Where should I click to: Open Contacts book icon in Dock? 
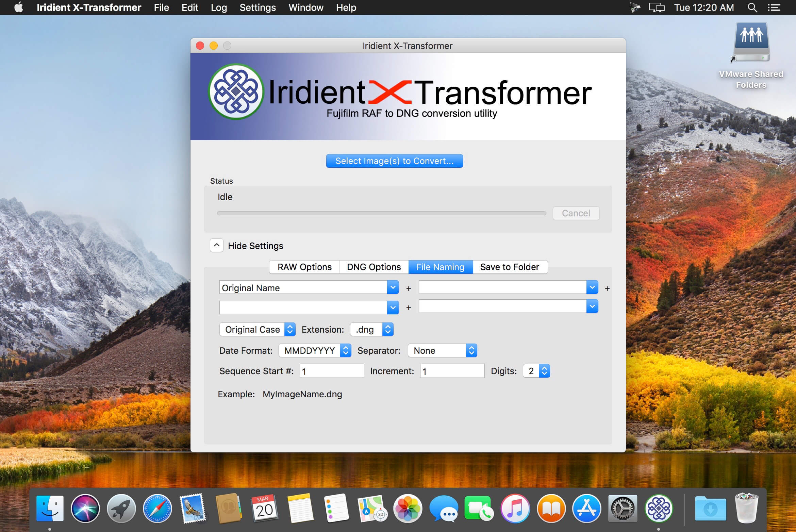click(x=229, y=509)
